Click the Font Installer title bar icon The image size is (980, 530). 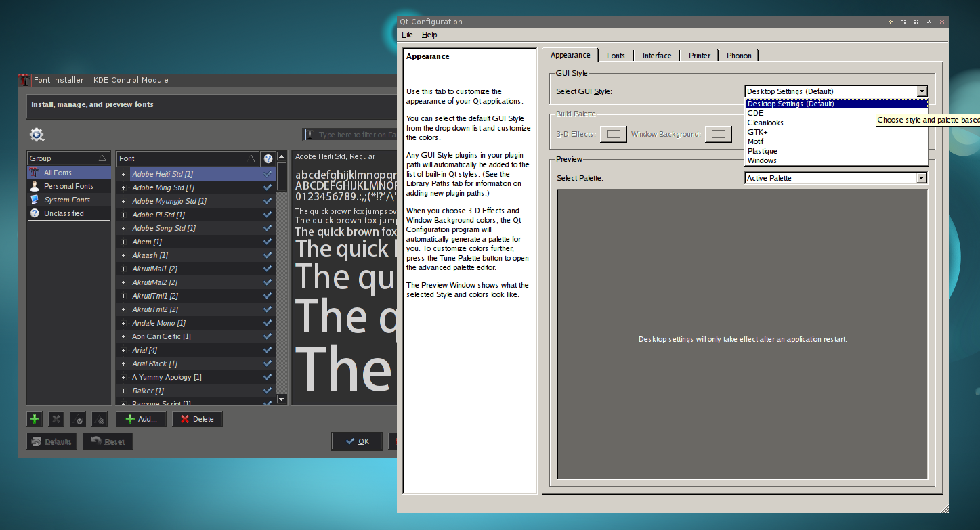(x=25, y=80)
